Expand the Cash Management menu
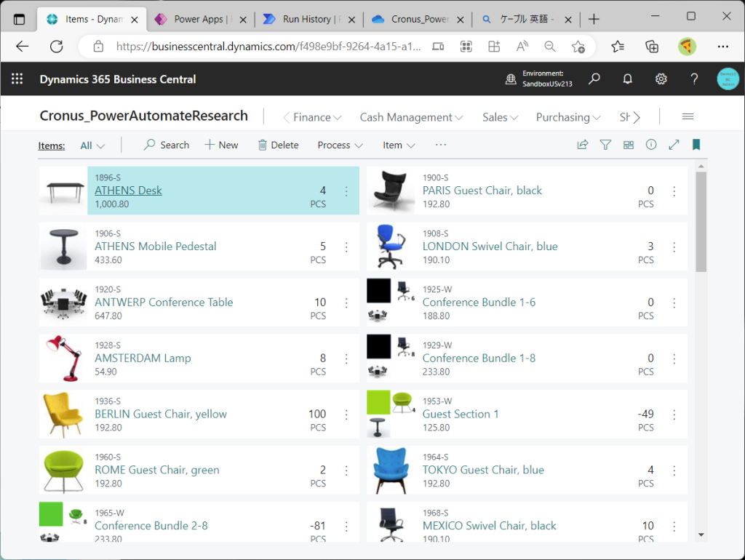Viewport: 745px width, 560px height. pos(412,117)
